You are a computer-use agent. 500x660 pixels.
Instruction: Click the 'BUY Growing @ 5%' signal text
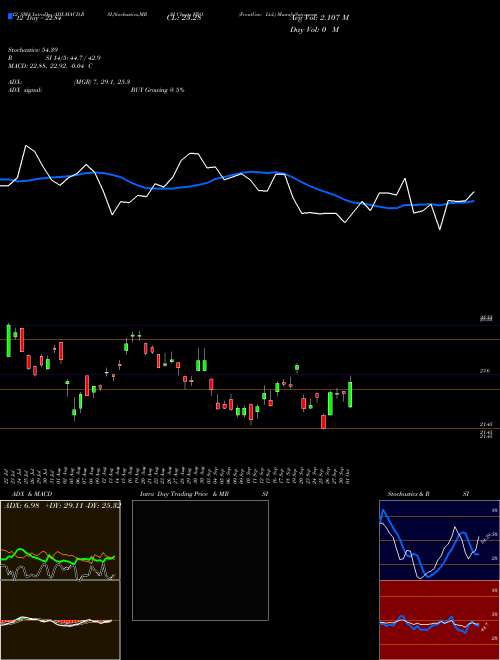[x=157, y=90]
